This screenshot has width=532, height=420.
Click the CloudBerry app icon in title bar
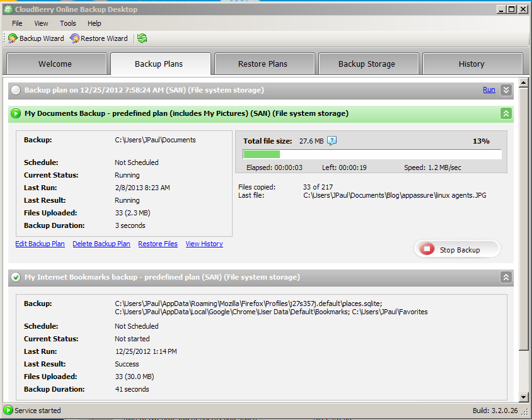tap(8, 9)
